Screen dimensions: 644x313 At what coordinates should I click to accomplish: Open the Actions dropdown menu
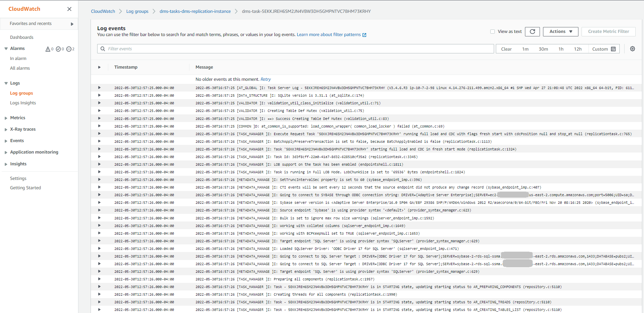tap(560, 32)
